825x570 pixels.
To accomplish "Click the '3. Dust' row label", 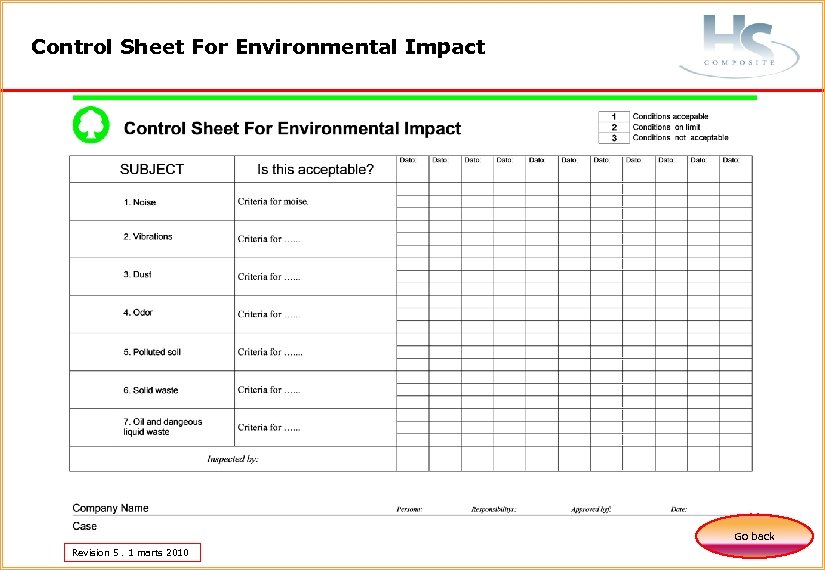I will (x=137, y=275).
